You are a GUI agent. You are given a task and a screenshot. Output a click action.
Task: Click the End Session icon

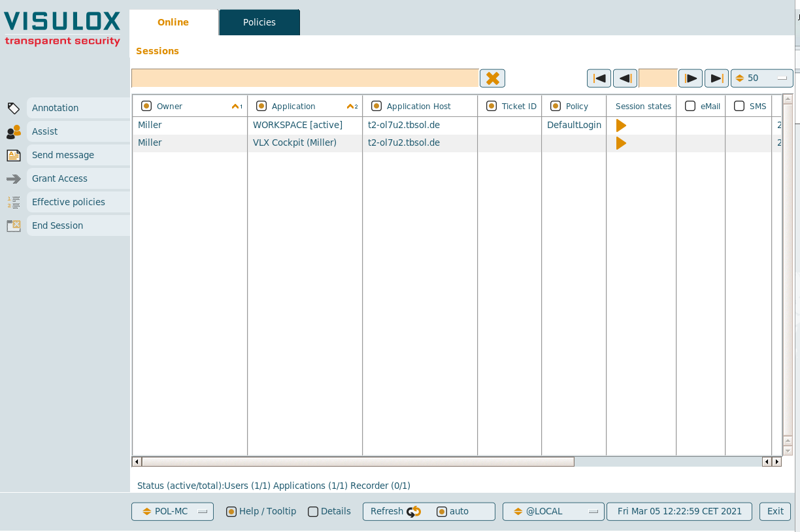tap(13, 225)
